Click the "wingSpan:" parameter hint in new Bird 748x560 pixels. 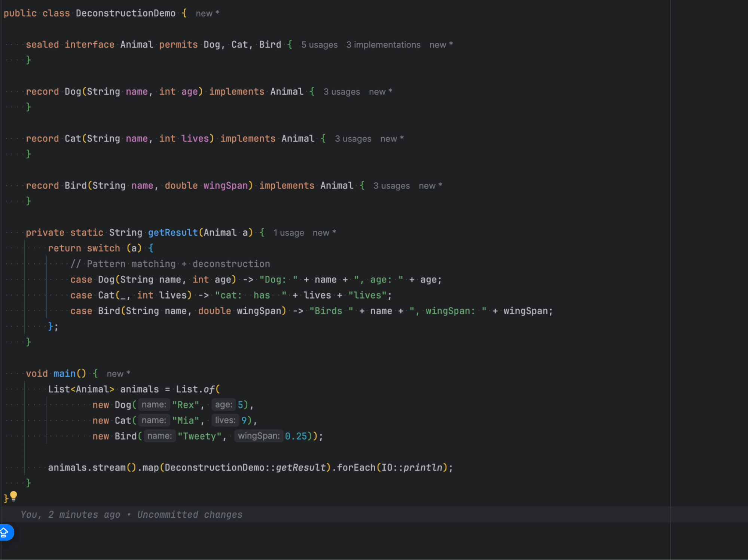(259, 436)
